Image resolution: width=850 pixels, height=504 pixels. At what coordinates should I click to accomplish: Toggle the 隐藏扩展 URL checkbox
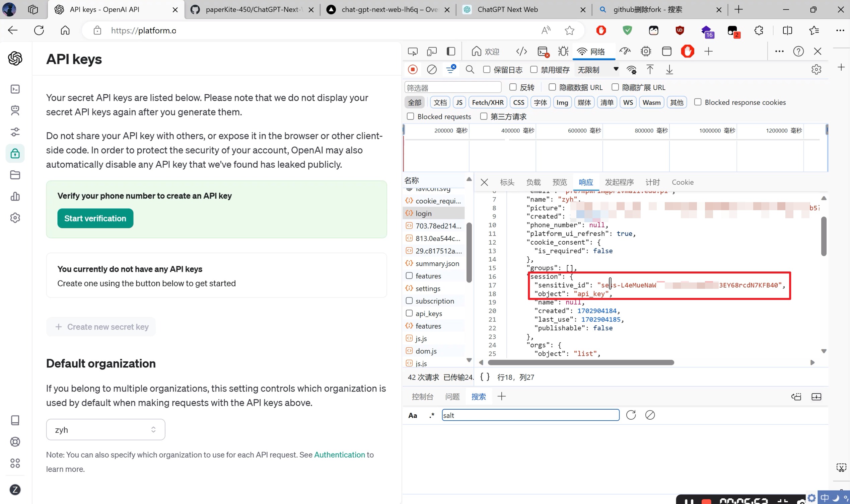615,87
